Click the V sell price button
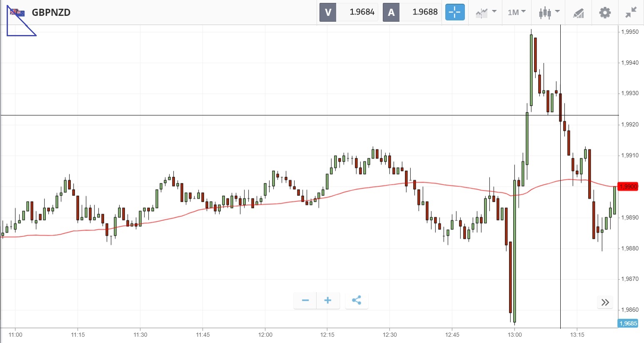644x343 pixels. tap(349, 13)
